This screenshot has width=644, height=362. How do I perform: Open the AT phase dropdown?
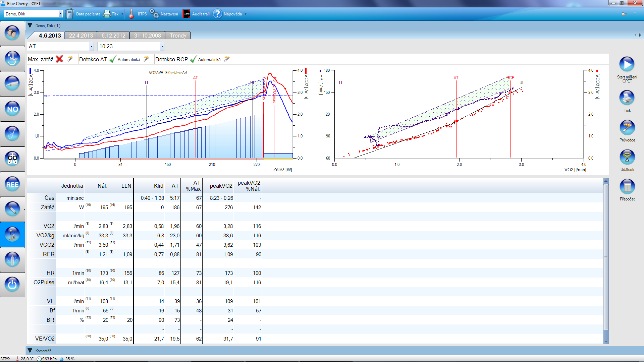pyautogui.click(x=92, y=47)
